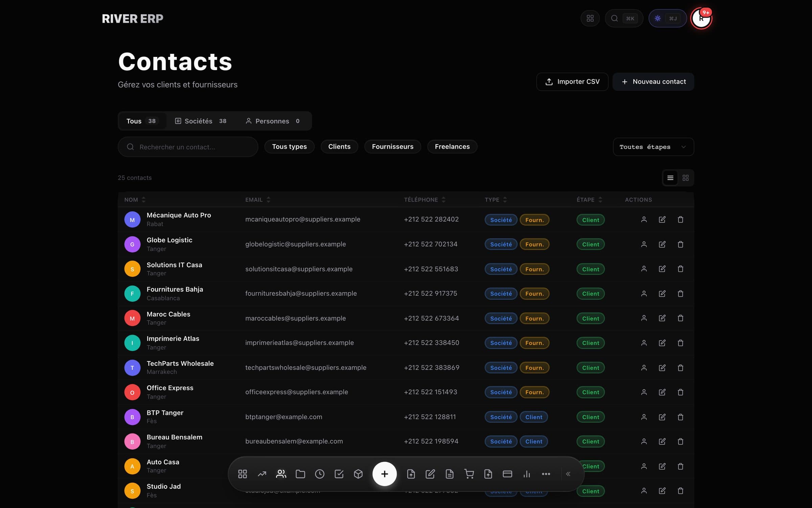The image size is (812, 508).
Task: Focus the Rechercher un contact search field
Action: click(188, 147)
